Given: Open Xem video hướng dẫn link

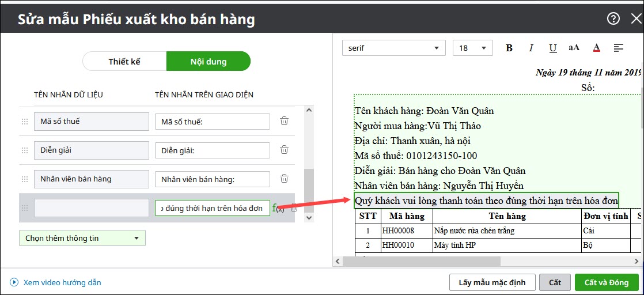Looking at the screenshot, I should 62,283.
